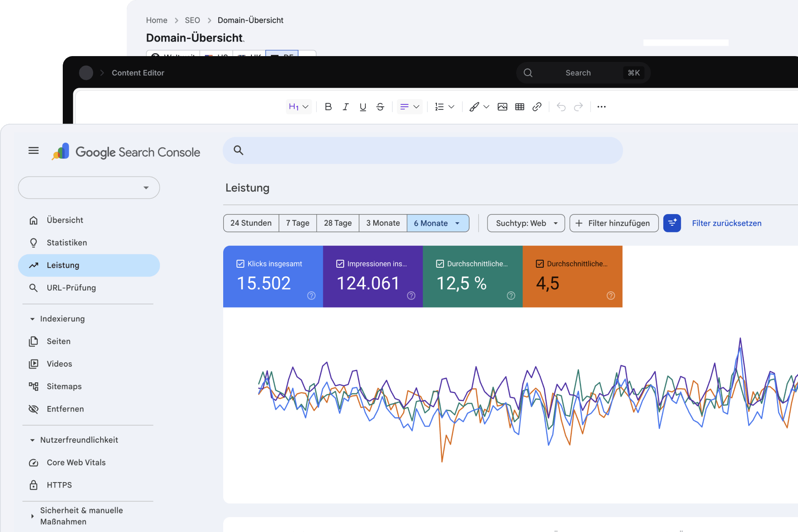
Task: Select the 3 Monate range tab
Action: click(383, 223)
